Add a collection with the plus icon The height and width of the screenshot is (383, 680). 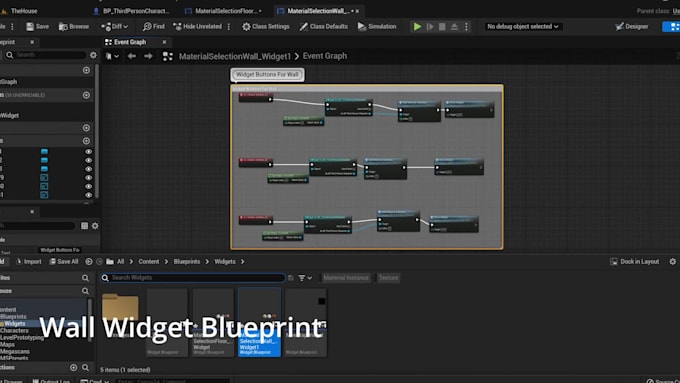click(74, 367)
